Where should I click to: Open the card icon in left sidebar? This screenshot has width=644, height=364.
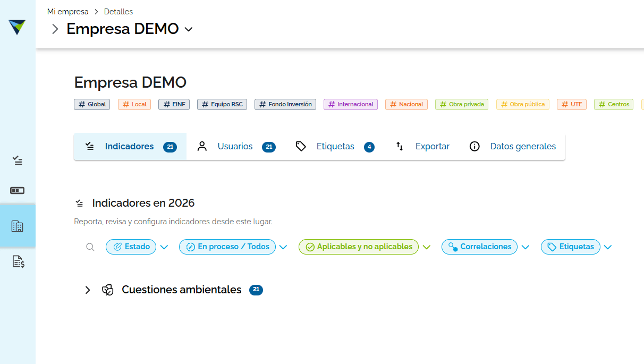[x=18, y=190]
